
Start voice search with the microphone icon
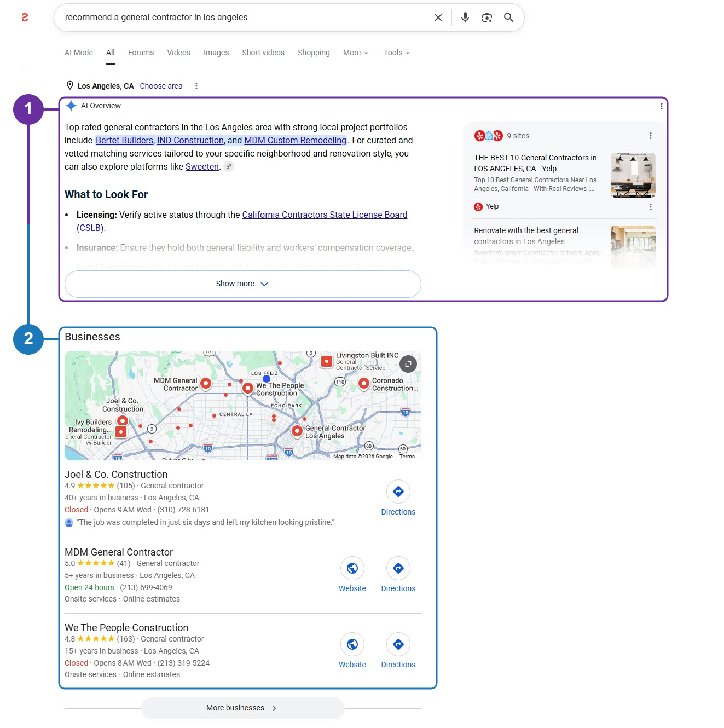click(465, 18)
